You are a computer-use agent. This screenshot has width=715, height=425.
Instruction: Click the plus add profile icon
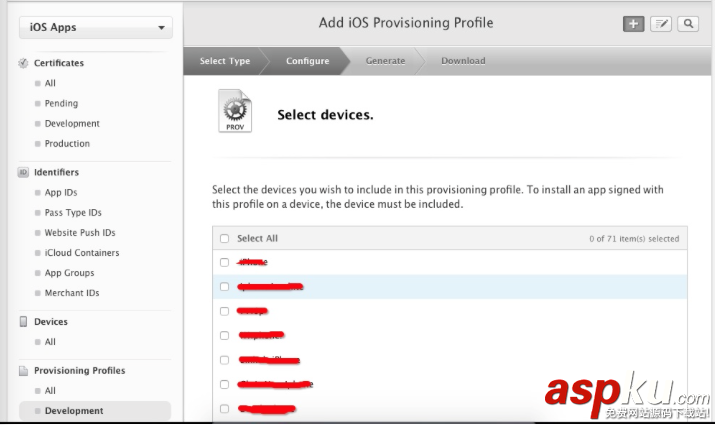(633, 24)
